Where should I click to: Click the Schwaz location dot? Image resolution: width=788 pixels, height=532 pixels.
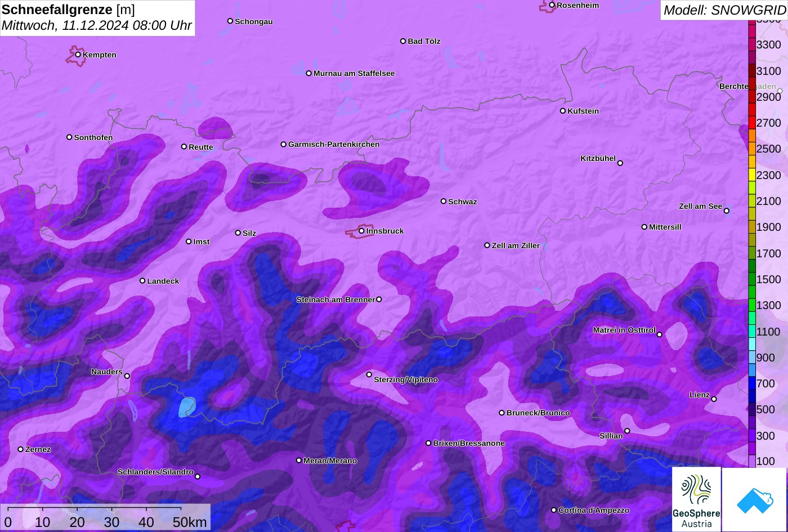tap(444, 201)
